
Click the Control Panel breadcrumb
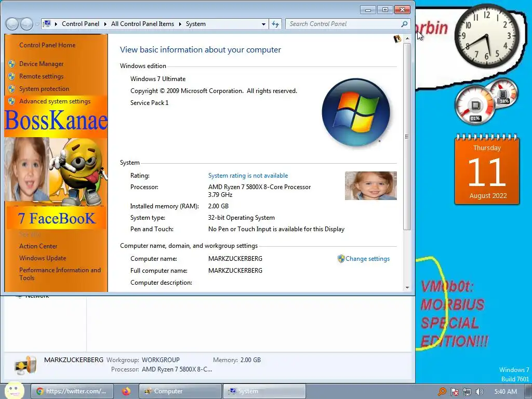81,24
